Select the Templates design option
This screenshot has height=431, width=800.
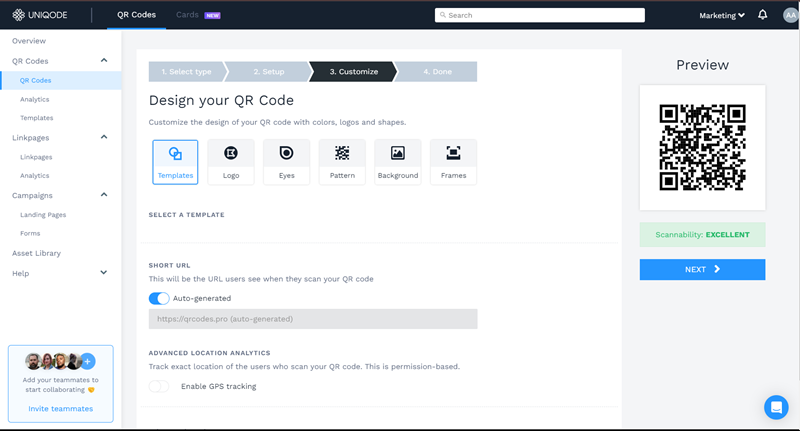click(175, 162)
